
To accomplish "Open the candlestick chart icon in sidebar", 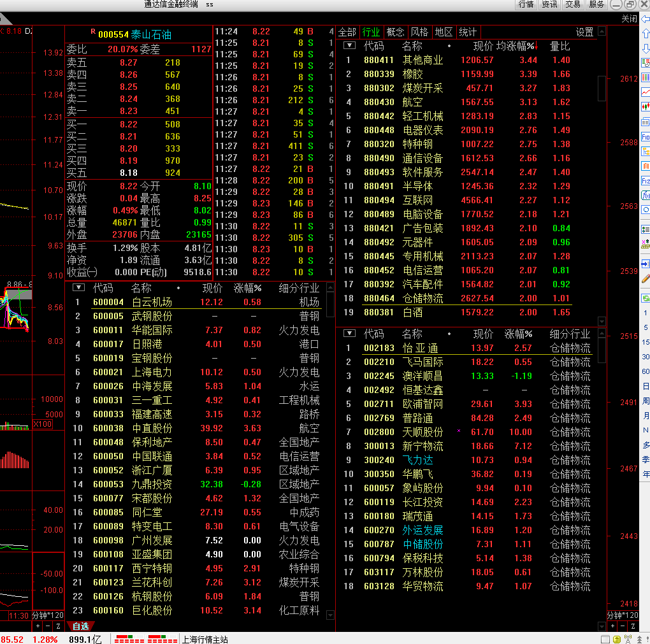I will tap(645, 106).
